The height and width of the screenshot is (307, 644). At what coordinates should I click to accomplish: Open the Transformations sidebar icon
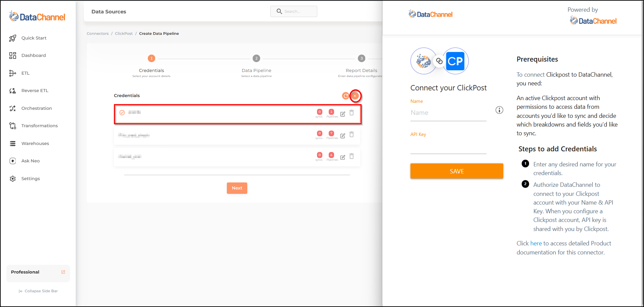[13, 126]
